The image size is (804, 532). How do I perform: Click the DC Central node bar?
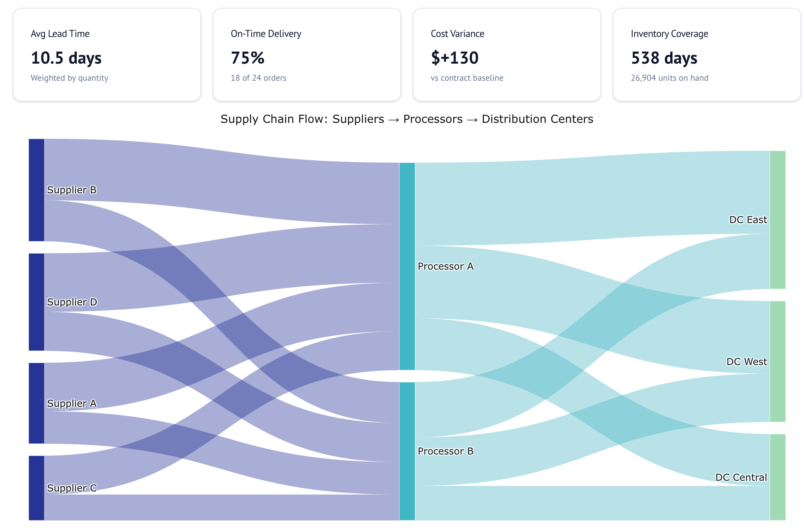[x=777, y=477]
